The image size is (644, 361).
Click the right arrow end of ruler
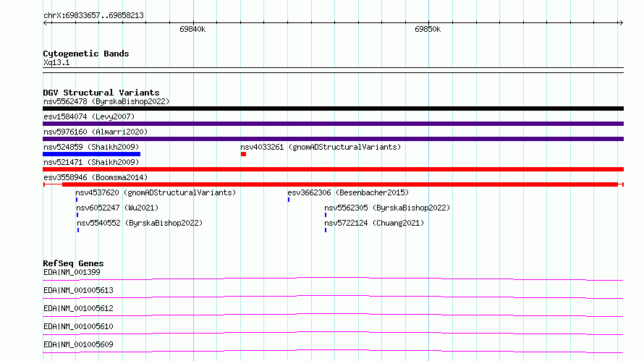pos(621,23)
